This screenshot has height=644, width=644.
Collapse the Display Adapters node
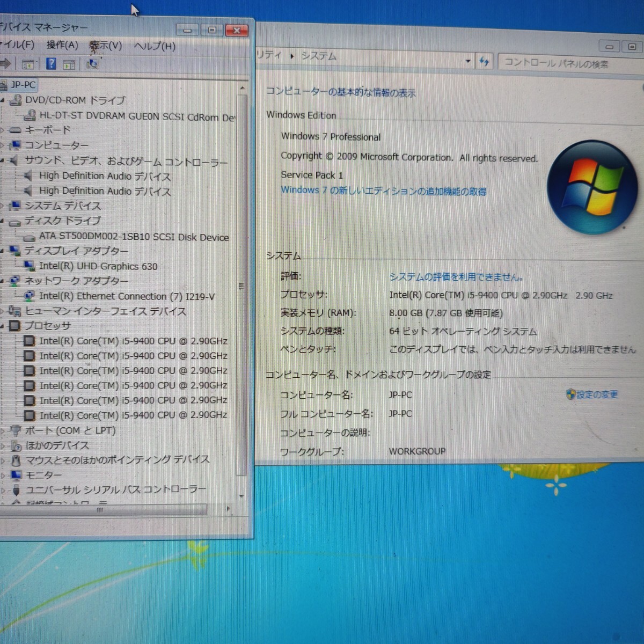click(x=3, y=251)
